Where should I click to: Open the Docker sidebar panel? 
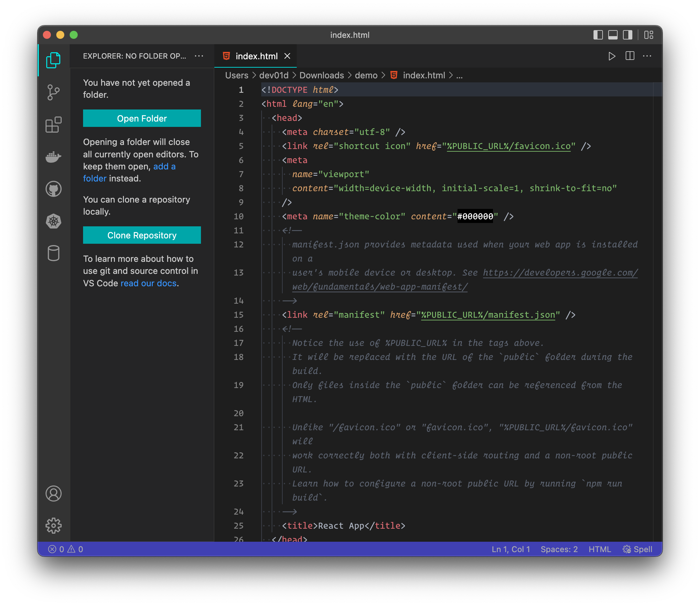[54, 157]
